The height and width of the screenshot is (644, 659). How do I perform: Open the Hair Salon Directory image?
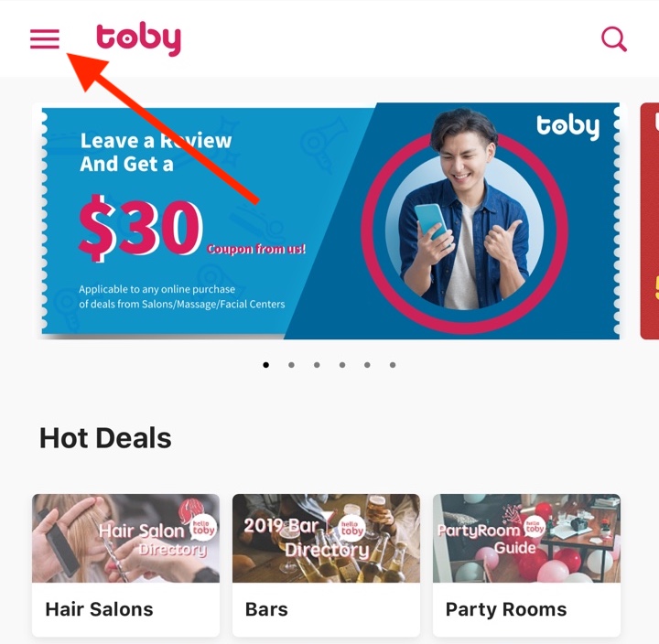tap(125, 538)
